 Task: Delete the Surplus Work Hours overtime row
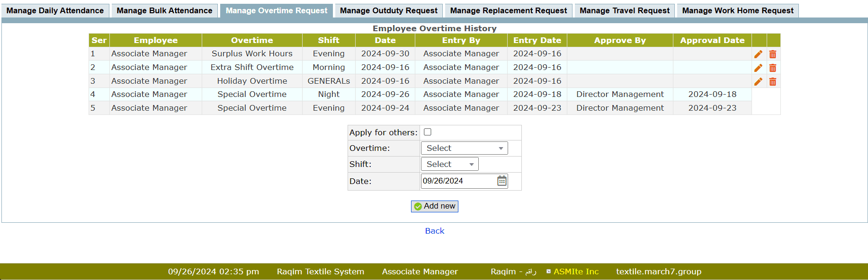(773, 54)
